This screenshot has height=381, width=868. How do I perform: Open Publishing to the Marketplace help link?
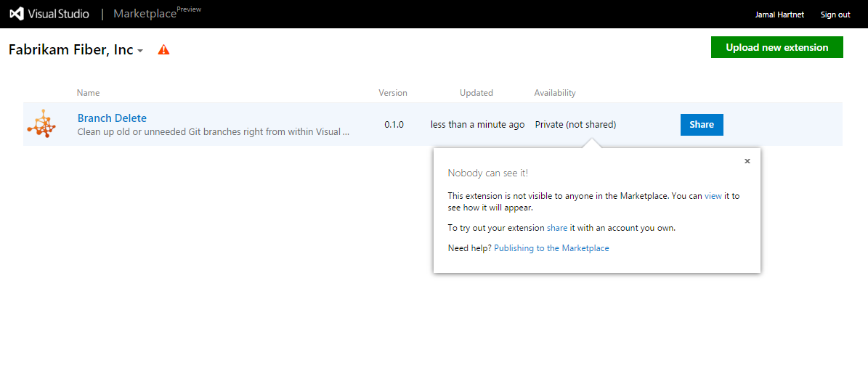pos(551,248)
